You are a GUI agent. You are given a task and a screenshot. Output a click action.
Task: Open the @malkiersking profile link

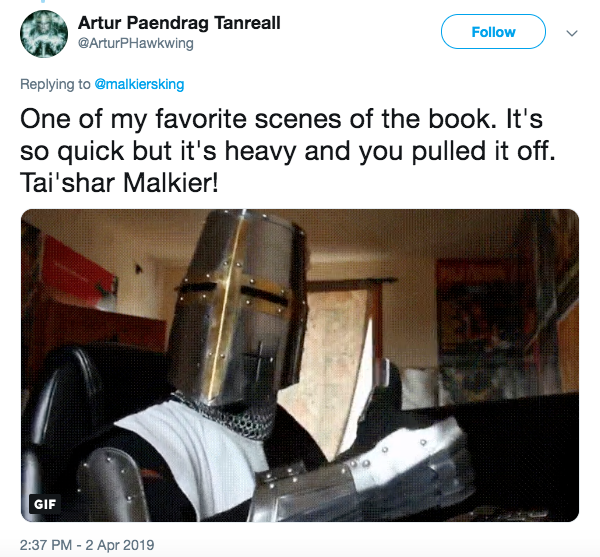click(139, 84)
